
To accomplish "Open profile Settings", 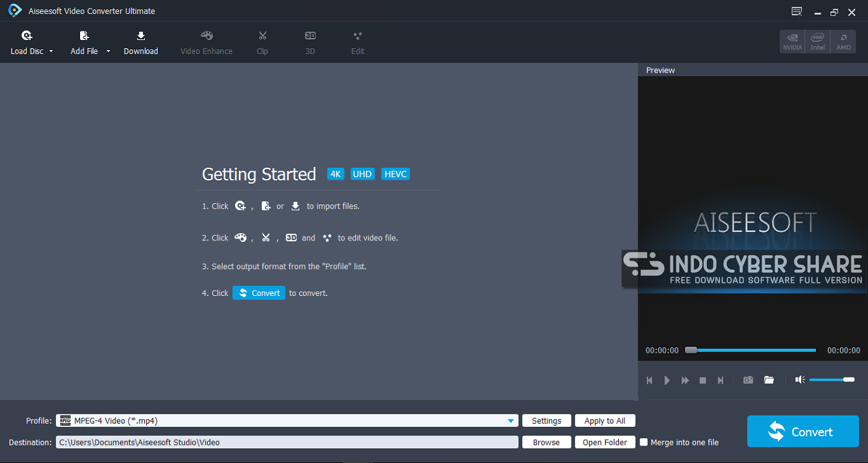I will coord(547,421).
